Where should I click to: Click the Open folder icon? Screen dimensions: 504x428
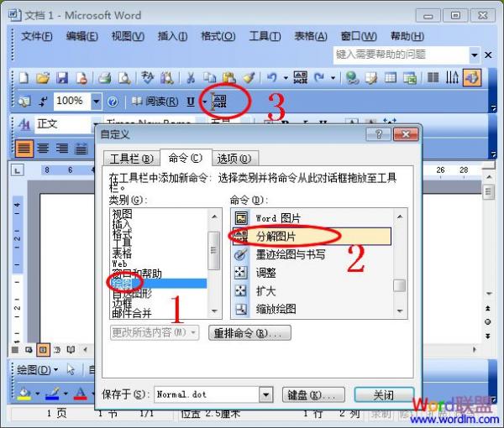[x=43, y=78]
